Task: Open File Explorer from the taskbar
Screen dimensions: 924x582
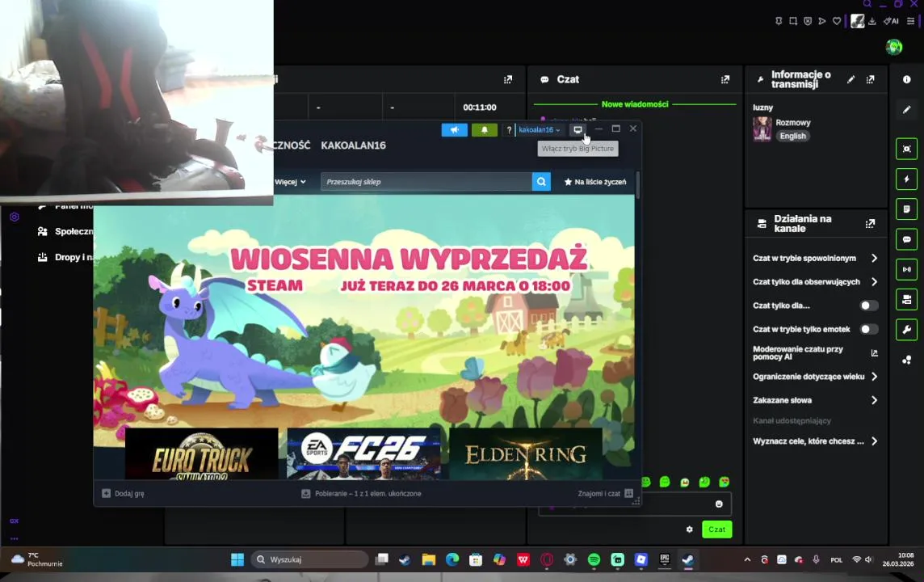Action: [428, 559]
